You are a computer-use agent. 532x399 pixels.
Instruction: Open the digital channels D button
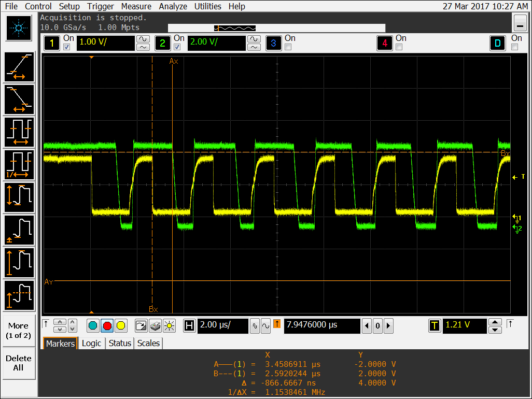[498, 43]
